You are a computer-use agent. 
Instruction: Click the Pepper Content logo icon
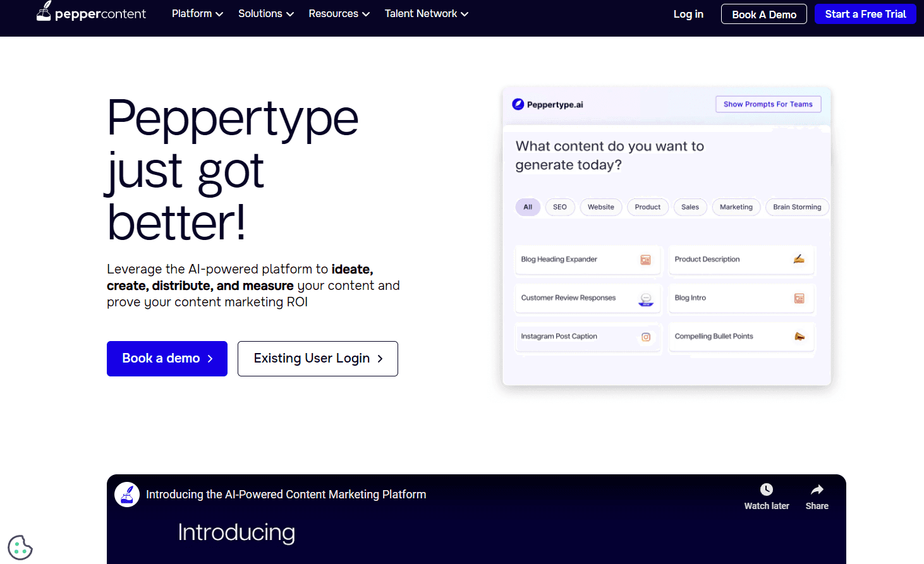click(x=44, y=11)
